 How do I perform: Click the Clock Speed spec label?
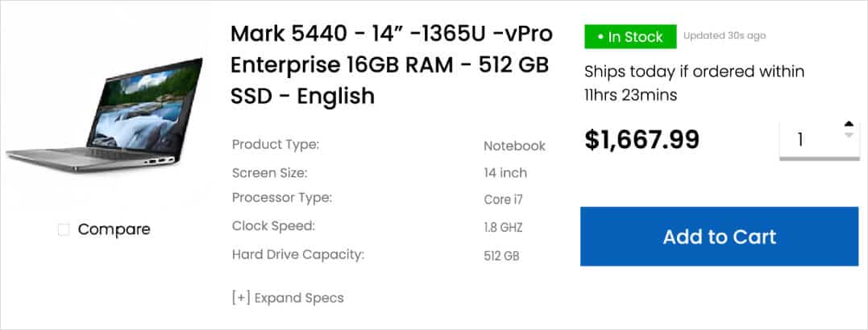tap(273, 226)
